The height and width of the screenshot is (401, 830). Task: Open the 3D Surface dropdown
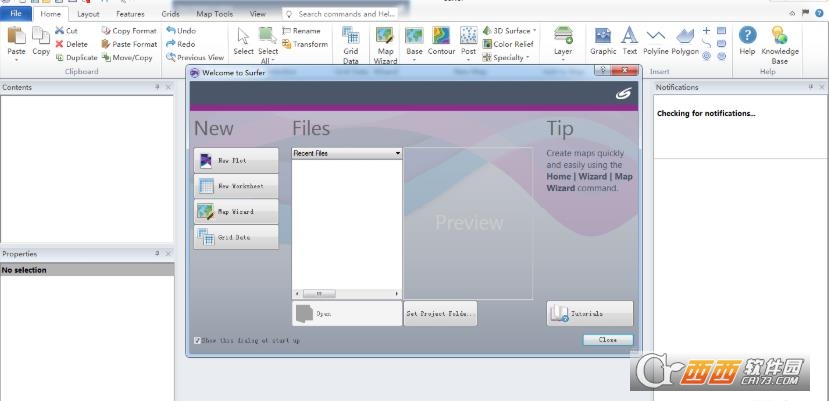(x=534, y=31)
